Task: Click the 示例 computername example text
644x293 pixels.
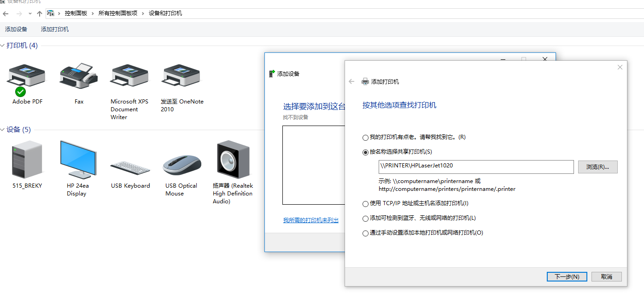Action: coord(447,185)
